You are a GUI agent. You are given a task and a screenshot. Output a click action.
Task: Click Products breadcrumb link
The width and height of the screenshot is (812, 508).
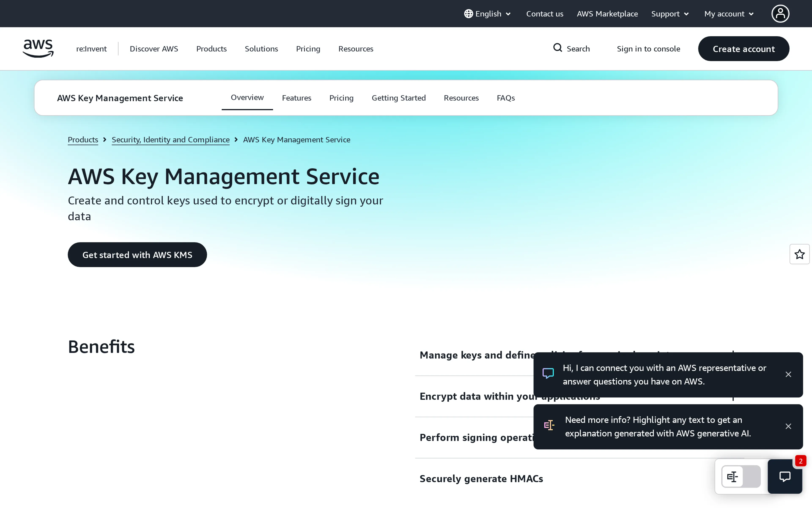pyautogui.click(x=83, y=139)
